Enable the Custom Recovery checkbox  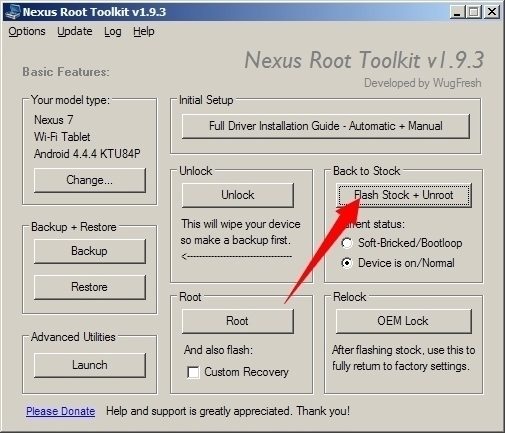[x=193, y=372]
